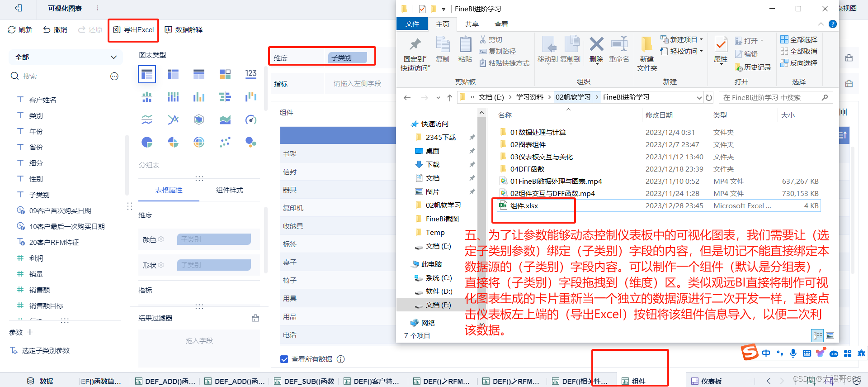This screenshot has width=868, height=387.
Task: Select the 组件.xlsx file
Action: [x=659, y=205]
